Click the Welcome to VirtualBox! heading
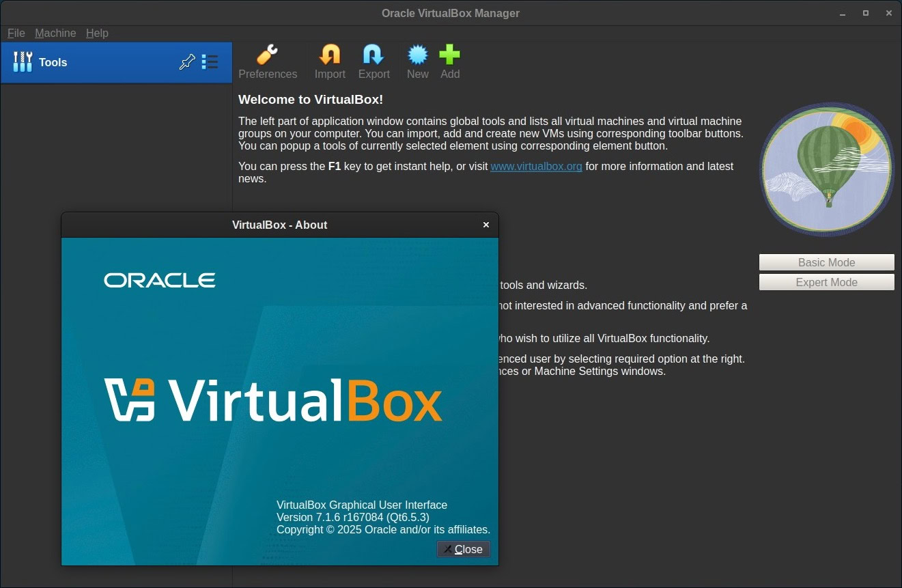902x588 pixels. point(311,100)
